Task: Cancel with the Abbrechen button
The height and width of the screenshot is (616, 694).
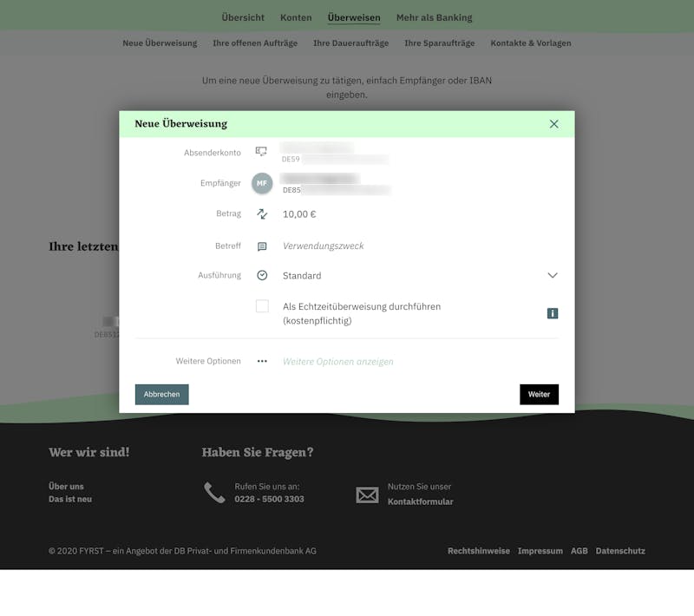Action: 161,394
